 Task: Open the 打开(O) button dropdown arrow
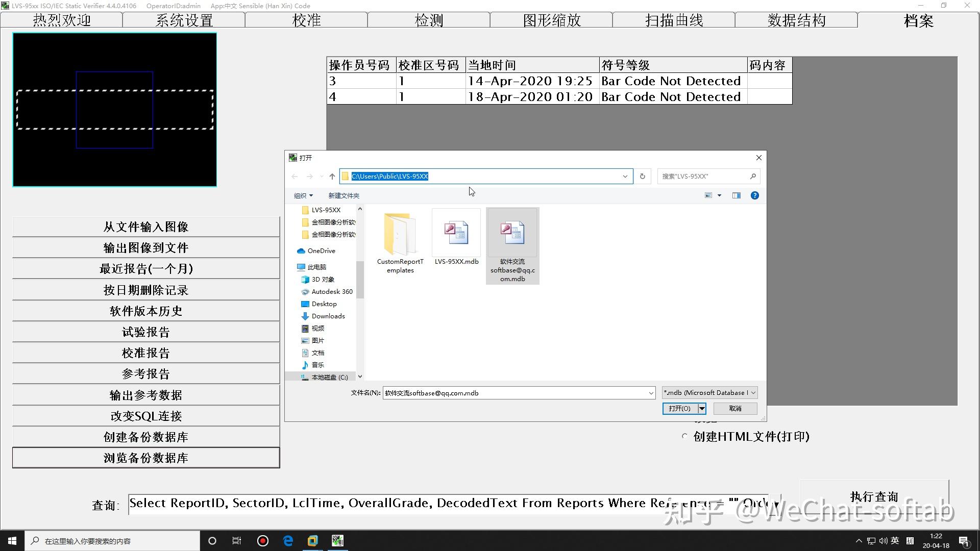point(701,408)
